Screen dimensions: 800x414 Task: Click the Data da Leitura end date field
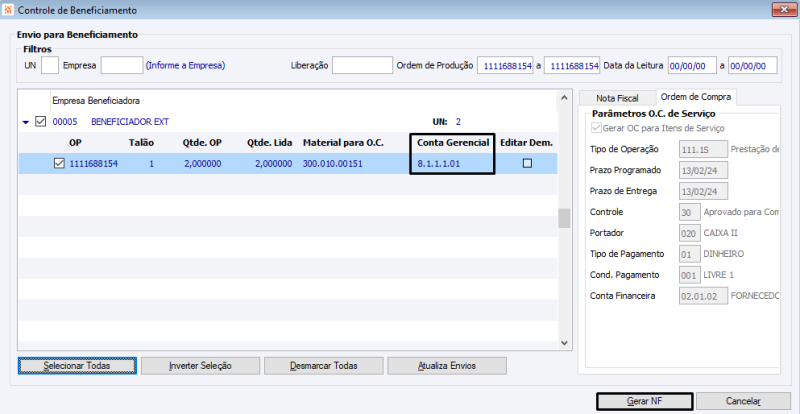(753, 66)
